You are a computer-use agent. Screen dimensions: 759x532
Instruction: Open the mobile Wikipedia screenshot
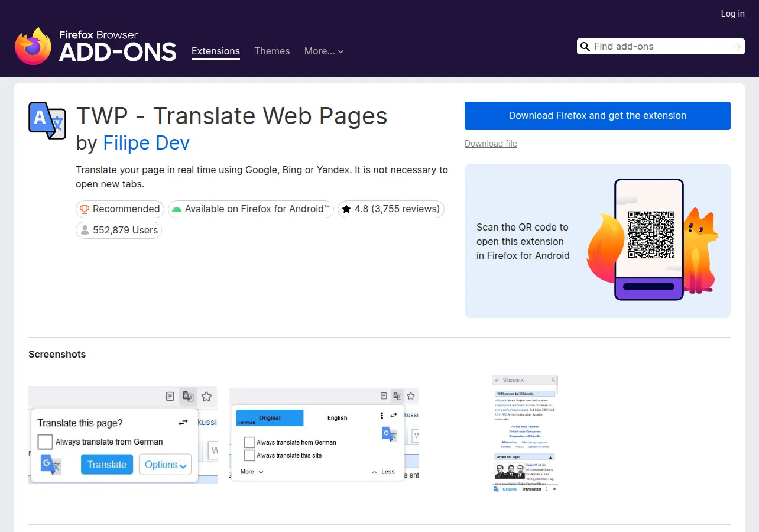(x=525, y=434)
